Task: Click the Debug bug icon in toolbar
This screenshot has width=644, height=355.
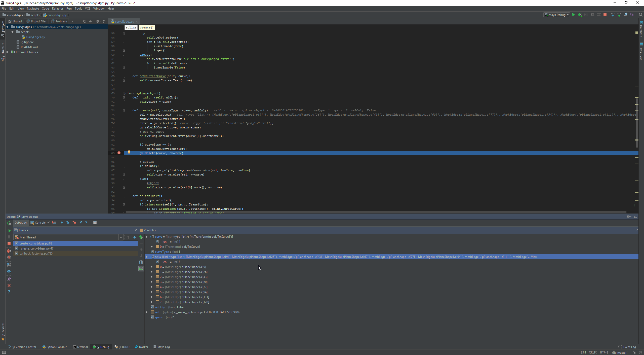Action: (x=580, y=15)
